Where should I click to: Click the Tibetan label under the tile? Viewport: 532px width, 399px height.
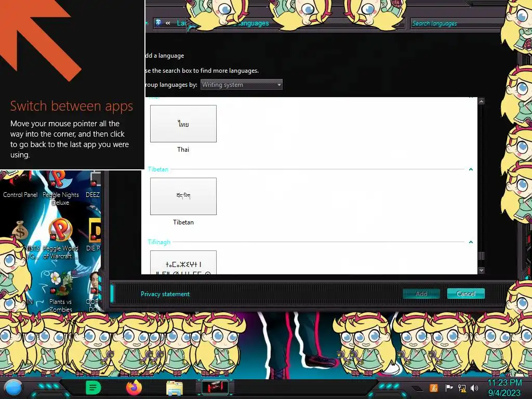(183, 222)
